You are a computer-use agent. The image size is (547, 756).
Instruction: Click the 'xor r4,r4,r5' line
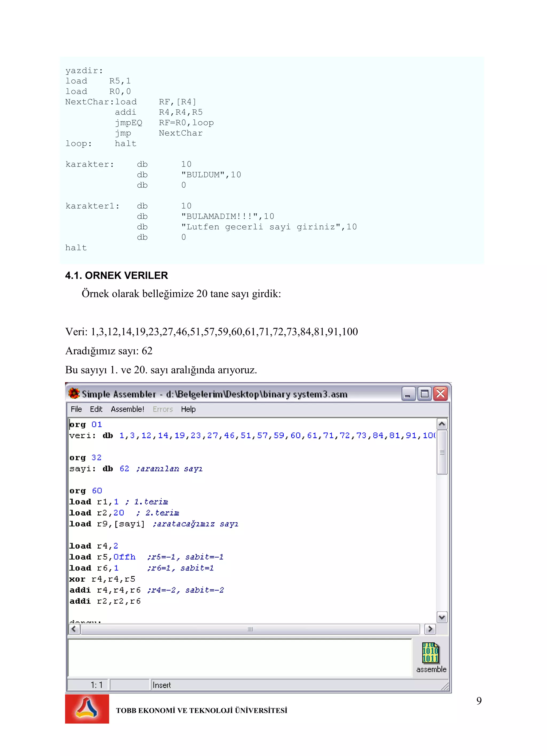pos(102,579)
